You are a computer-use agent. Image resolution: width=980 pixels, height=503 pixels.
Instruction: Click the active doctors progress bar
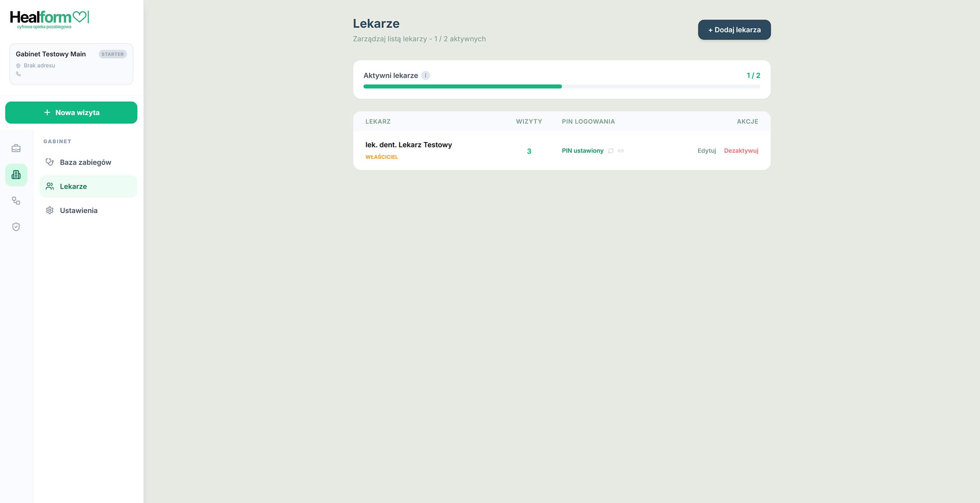point(562,86)
